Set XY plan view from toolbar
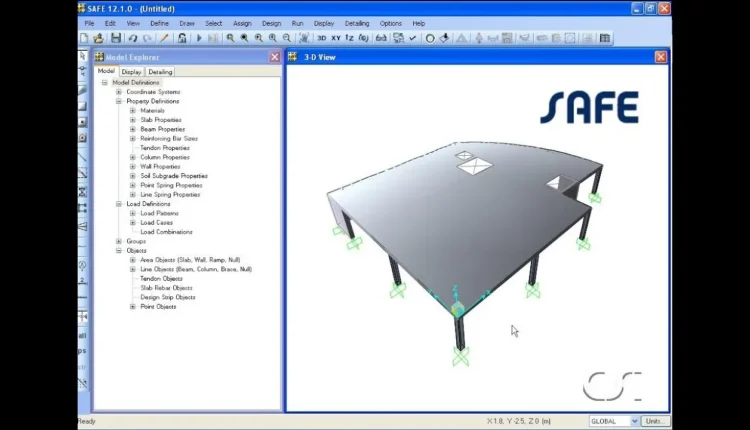This screenshot has width=750, height=430. coord(336,38)
